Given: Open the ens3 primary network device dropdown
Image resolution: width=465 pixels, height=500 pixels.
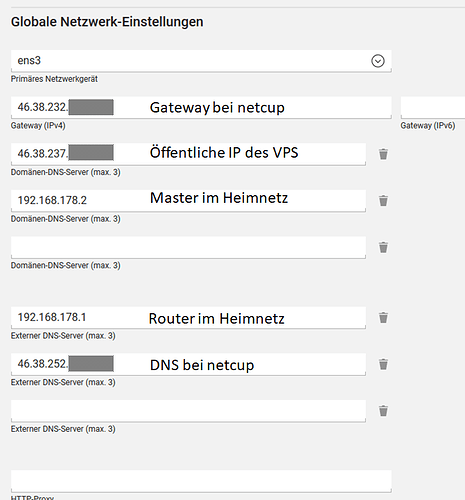Looking at the screenshot, I should (201, 61).
